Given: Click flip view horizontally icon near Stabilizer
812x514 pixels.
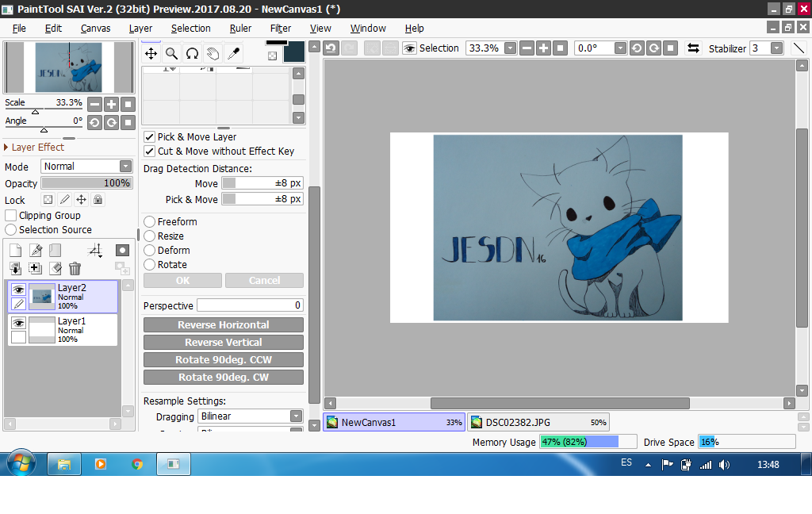Looking at the screenshot, I should click(693, 48).
